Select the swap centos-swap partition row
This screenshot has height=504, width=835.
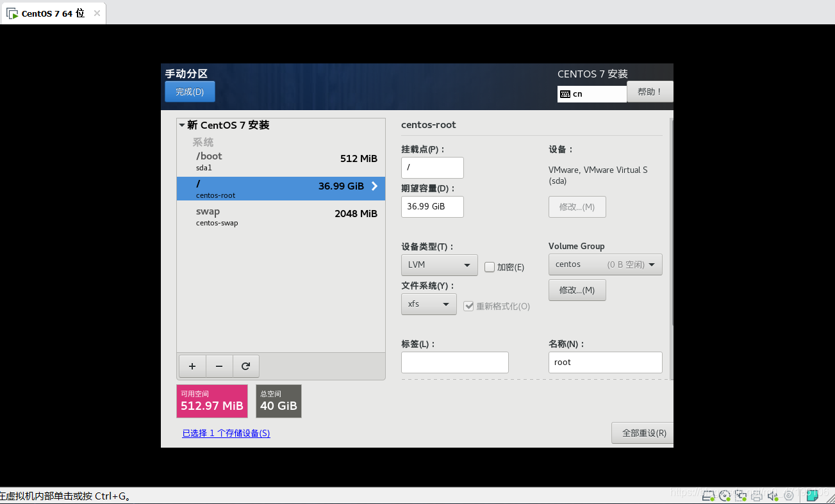[x=281, y=216]
